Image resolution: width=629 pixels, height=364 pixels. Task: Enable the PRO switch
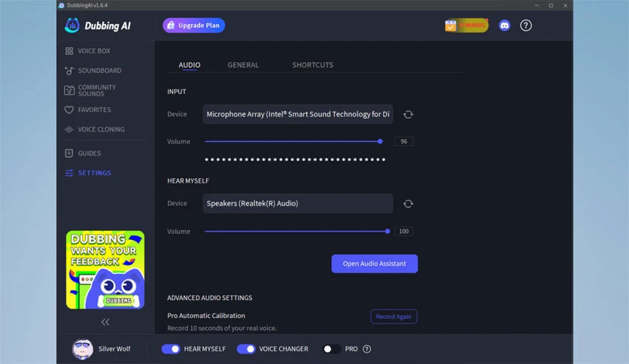pyautogui.click(x=331, y=349)
